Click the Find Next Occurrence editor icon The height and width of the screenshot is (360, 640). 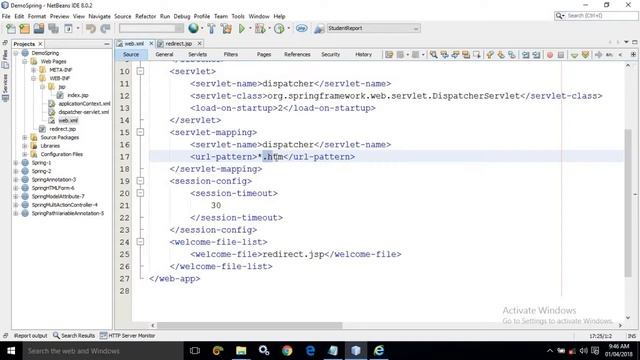pos(455,55)
